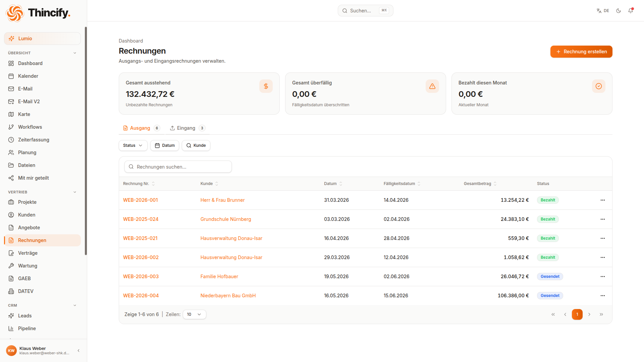
Task: Open the Lumio assistant
Action: (x=42, y=39)
